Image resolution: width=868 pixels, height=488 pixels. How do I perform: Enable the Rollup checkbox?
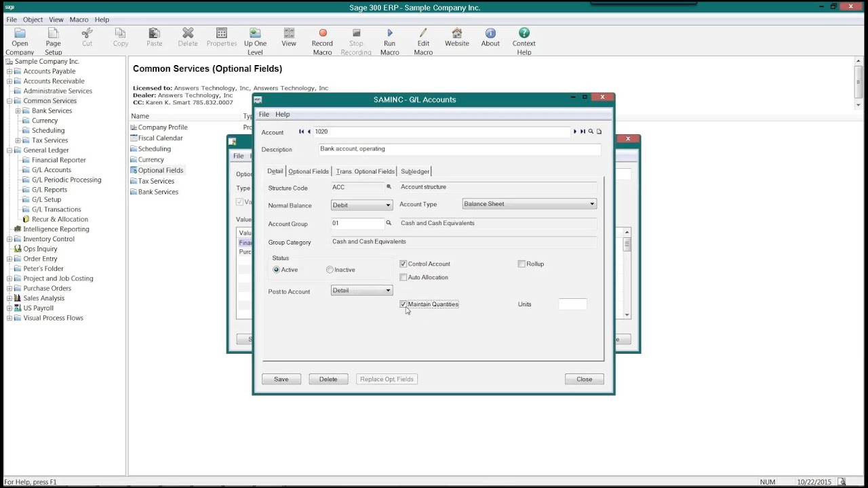521,264
